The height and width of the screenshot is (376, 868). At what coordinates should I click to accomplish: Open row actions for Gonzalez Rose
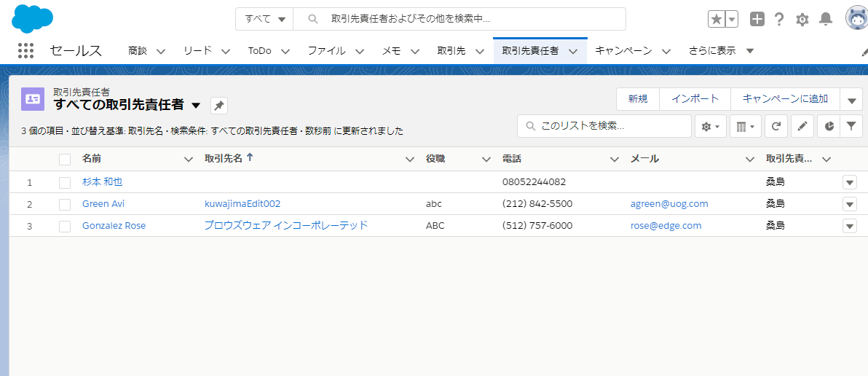(x=850, y=226)
